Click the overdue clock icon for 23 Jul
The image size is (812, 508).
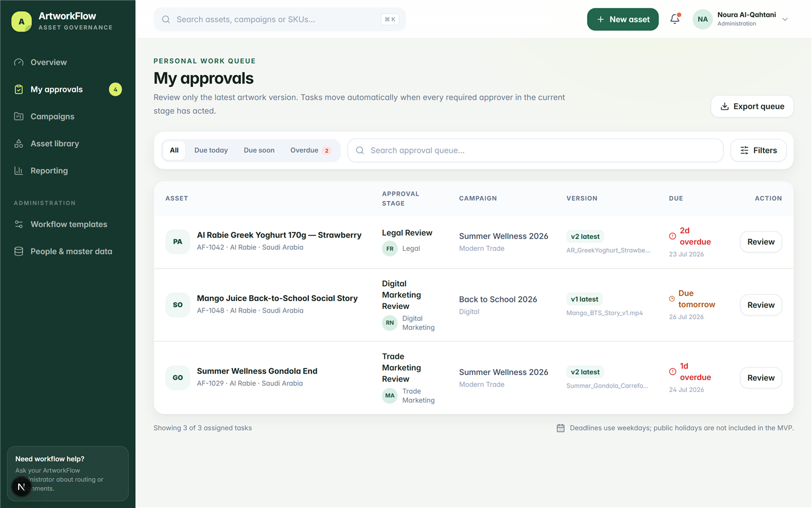click(x=673, y=236)
